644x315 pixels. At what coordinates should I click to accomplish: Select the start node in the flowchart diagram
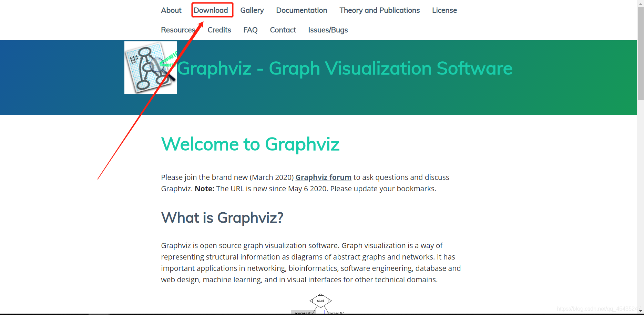pos(320,301)
